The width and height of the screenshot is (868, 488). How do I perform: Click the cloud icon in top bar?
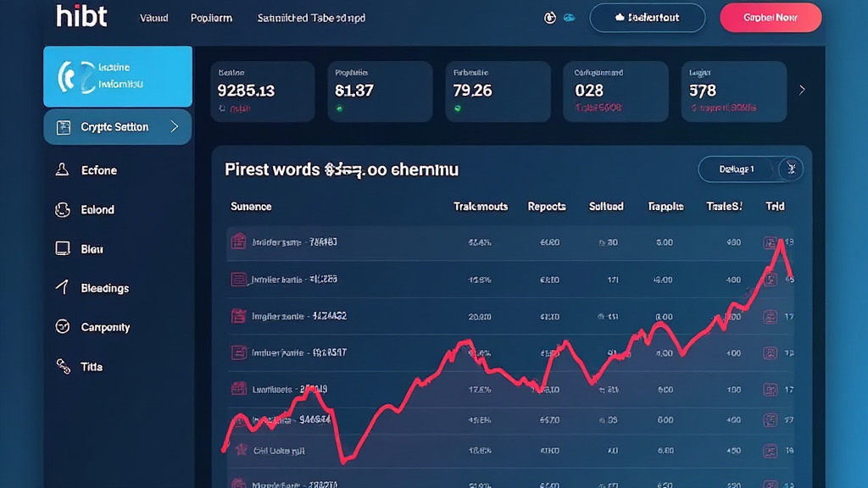pyautogui.click(x=569, y=18)
